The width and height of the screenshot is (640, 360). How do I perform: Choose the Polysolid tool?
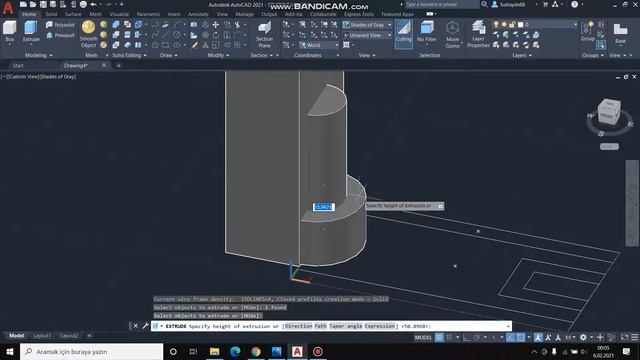pyautogui.click(x=60, y=25)
